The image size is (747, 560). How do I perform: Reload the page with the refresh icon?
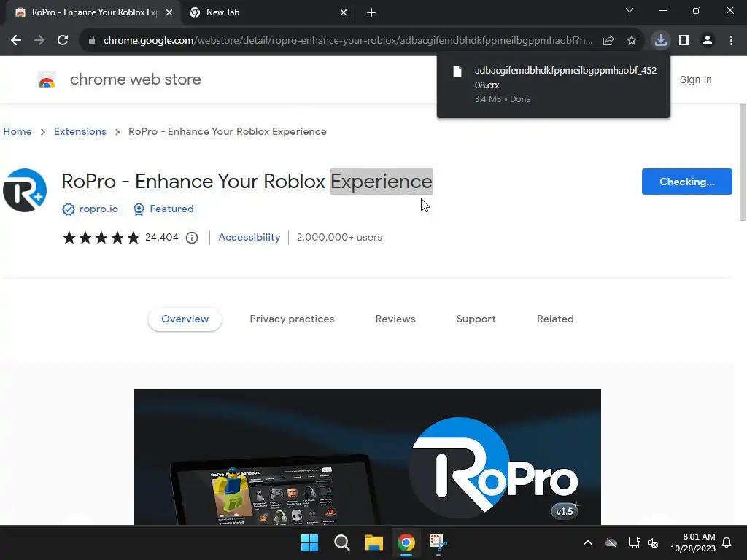(x=63, y=41)
